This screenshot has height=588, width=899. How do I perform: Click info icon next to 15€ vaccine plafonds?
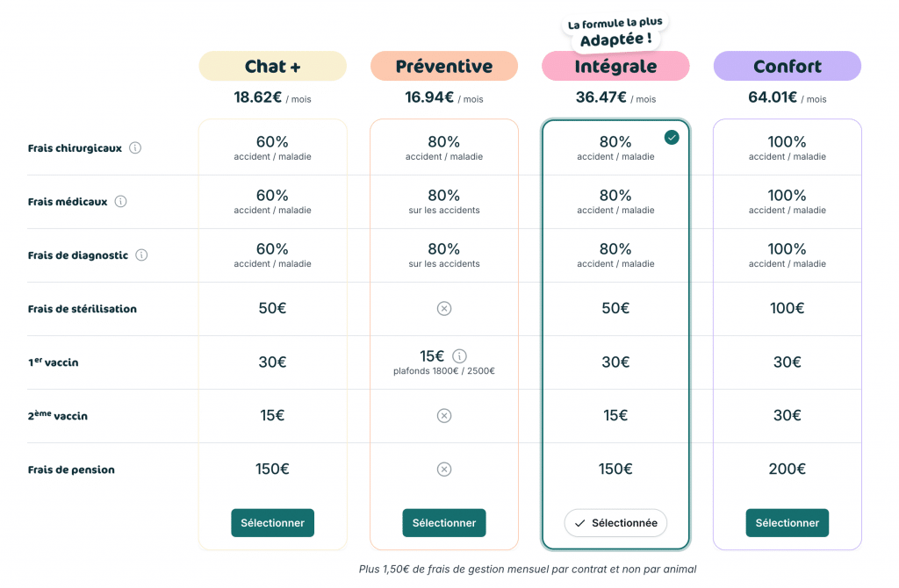pyautogui.click(x=459, y=355)
